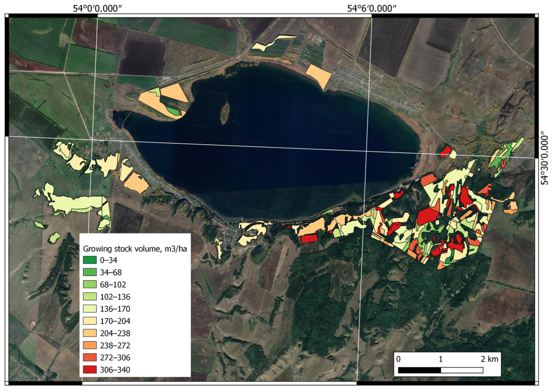Click the 306–340 legend text label

pos(115,370)
